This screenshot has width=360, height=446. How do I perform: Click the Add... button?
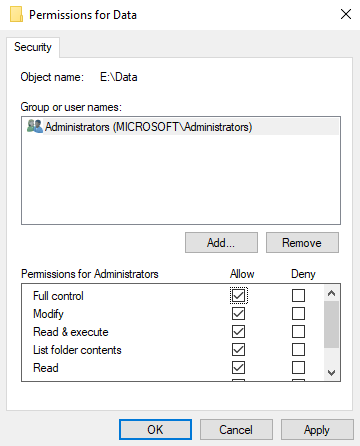221,243
